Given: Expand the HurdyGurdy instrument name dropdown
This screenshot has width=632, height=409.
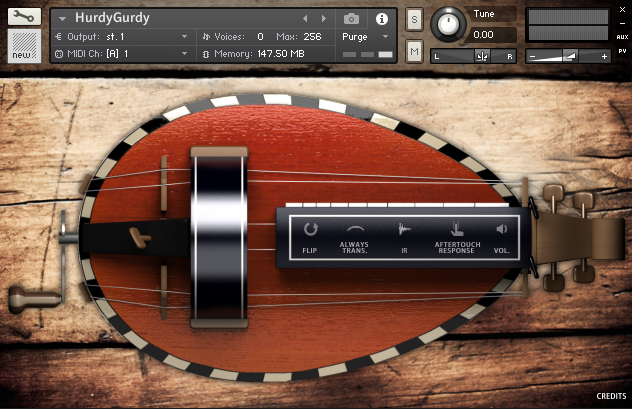Looking at the screenshot, I should [62, 19].
